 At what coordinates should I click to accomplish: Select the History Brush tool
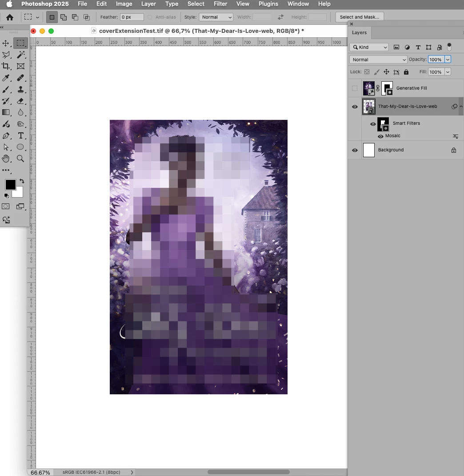[6, 101]
